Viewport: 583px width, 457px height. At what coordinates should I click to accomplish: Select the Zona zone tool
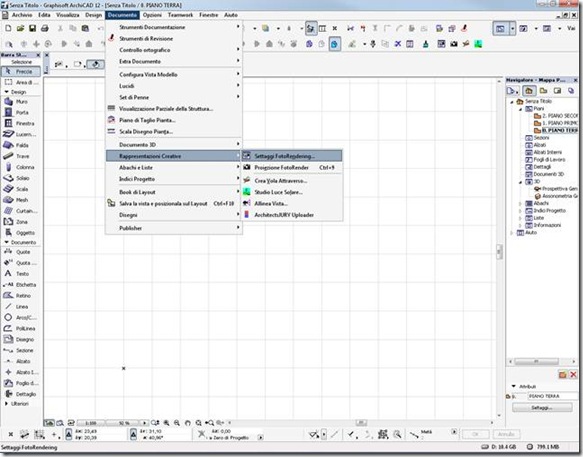[21, 222]
